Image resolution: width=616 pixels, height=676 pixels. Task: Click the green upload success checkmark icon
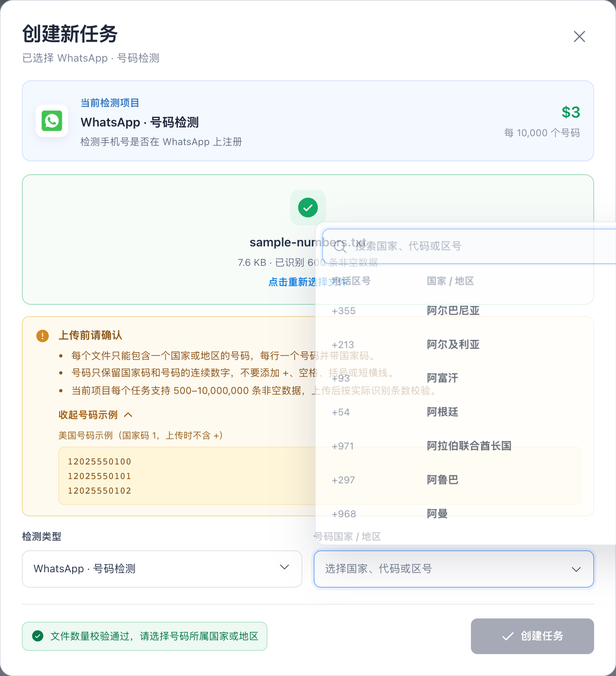[308, 208]
